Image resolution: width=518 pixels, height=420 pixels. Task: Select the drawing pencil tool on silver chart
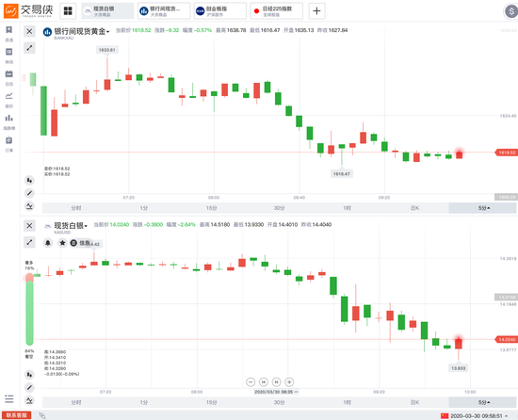tap(29, 387)
